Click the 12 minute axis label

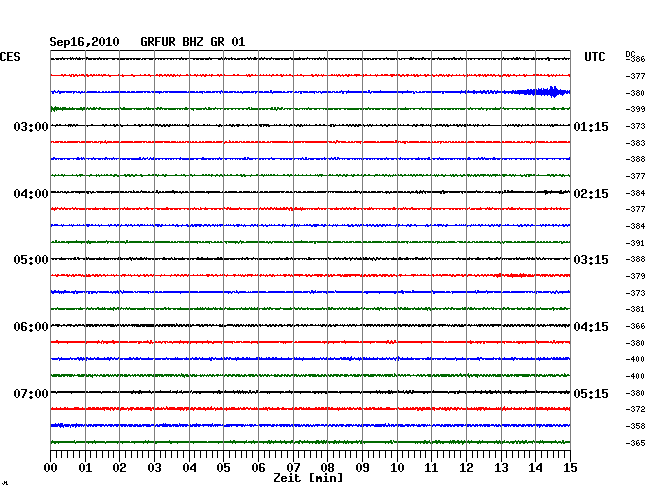click(466, 468)
